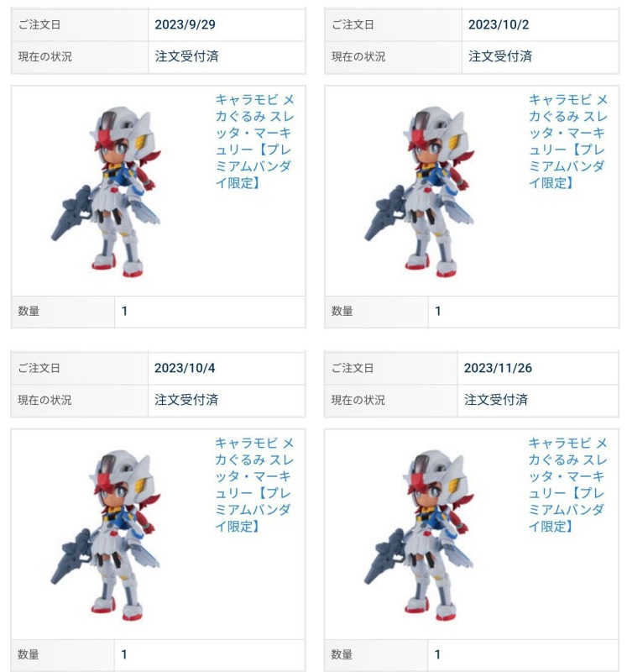Viewport: 627px width, 672px height.
Task: Select order date 2023/10/4 cell
Action: (x=226, y=368)
